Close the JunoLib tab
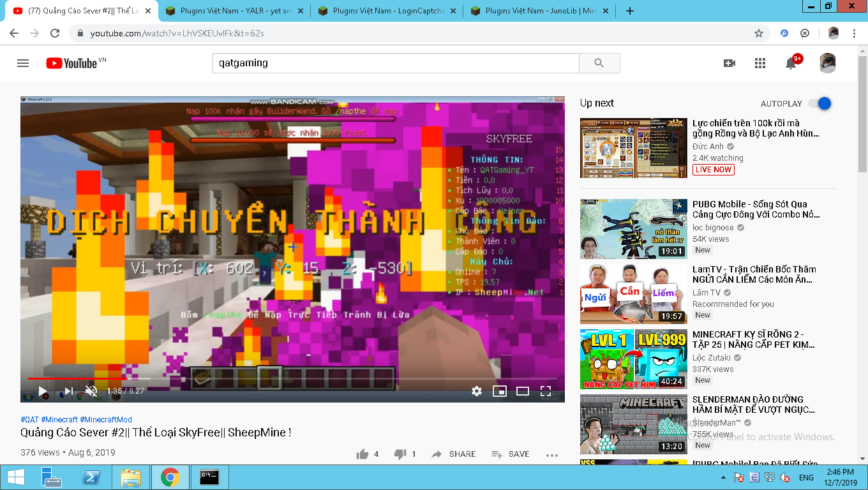Screen dimensions: 868x490 (x=605, y=11)
